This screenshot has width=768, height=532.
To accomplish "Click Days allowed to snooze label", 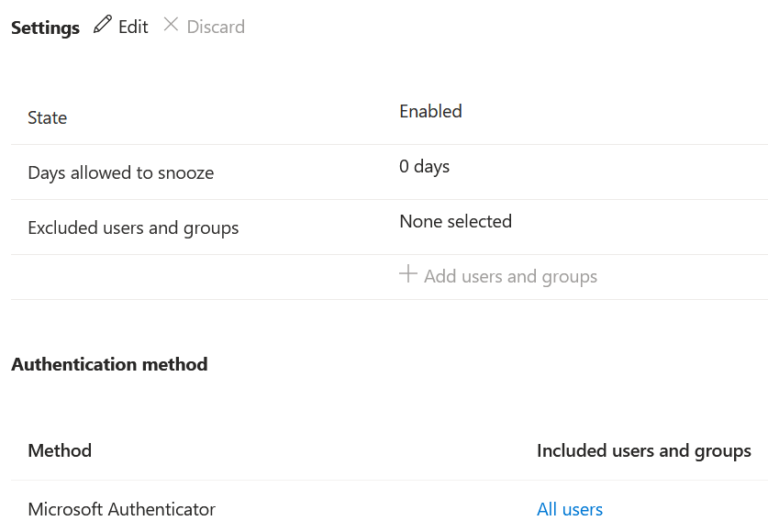I will tap(120, 172).
